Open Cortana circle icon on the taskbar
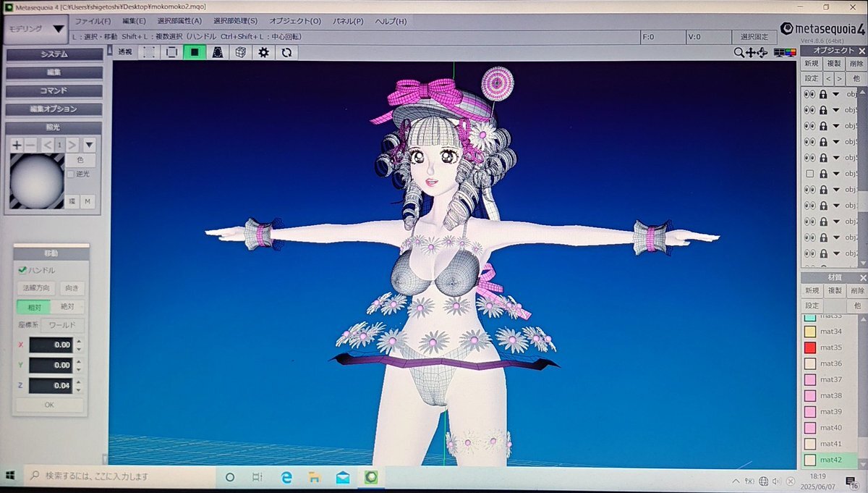 (x=230, y=477)
